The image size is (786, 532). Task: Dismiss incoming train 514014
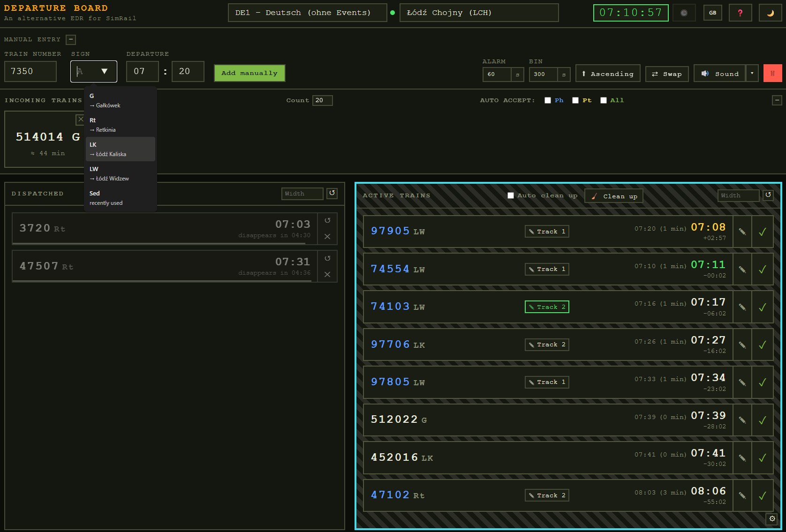(80, 120)
